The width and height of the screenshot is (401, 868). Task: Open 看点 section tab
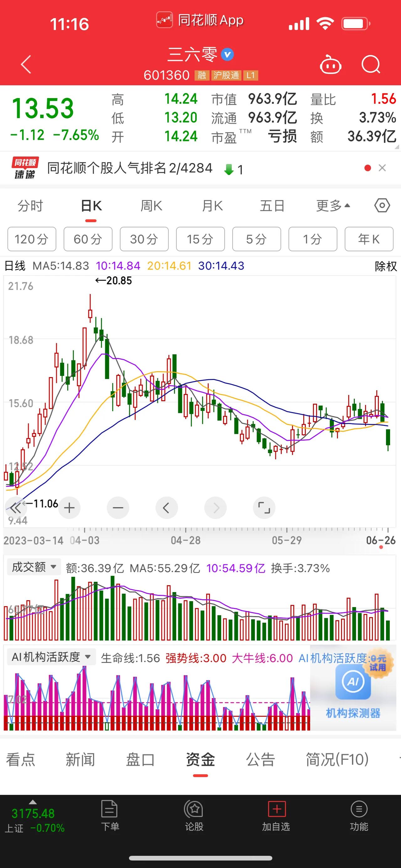(x=21, y=760)
